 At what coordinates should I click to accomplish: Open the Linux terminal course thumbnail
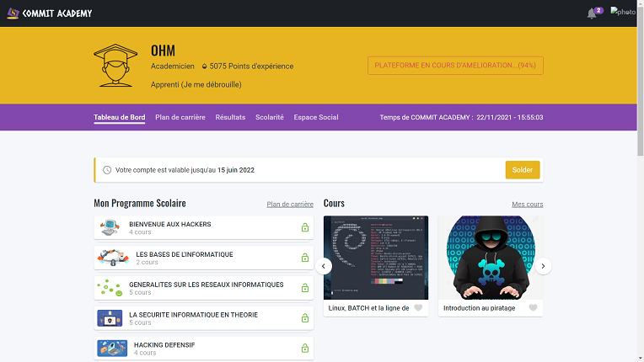coord(376,258)
